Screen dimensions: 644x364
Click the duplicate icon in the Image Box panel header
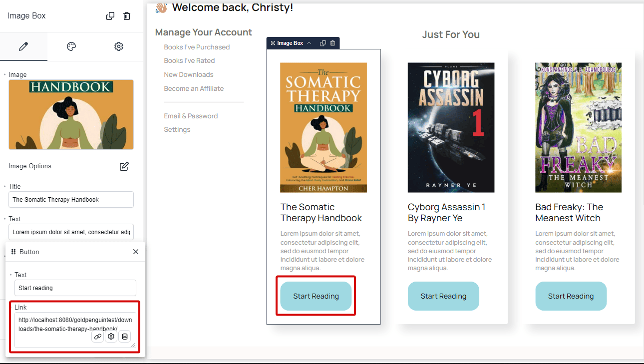110,16
